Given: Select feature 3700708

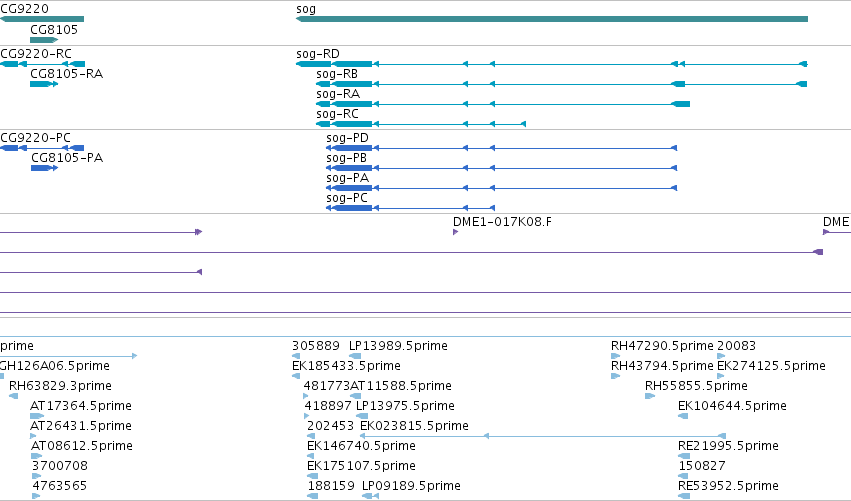Looking at the screenshot, I should (x=60, y=466).
